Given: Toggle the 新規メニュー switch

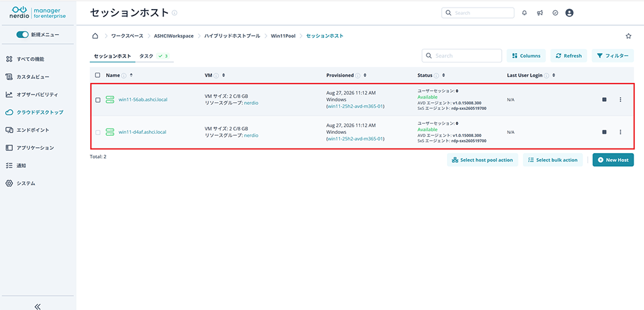Looking at the screenshot, I should click(22, 35).
